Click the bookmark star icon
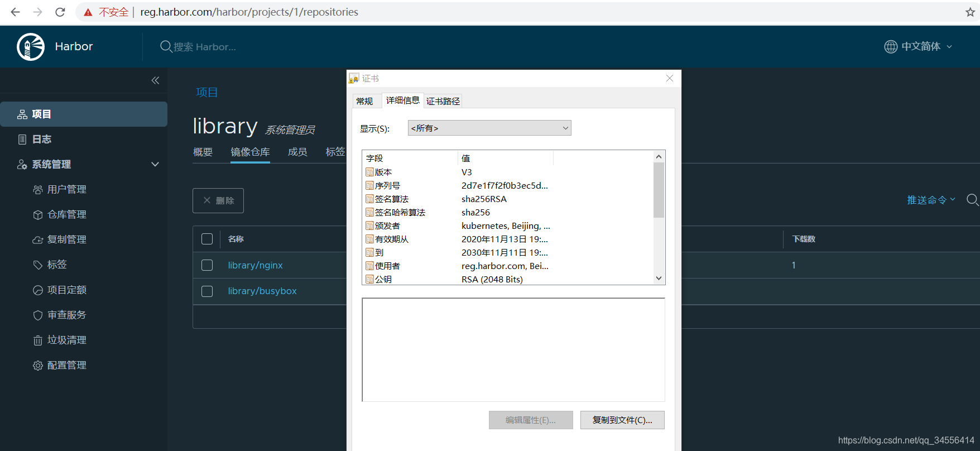This screenshot has height=451, width=980. [970, 12]
